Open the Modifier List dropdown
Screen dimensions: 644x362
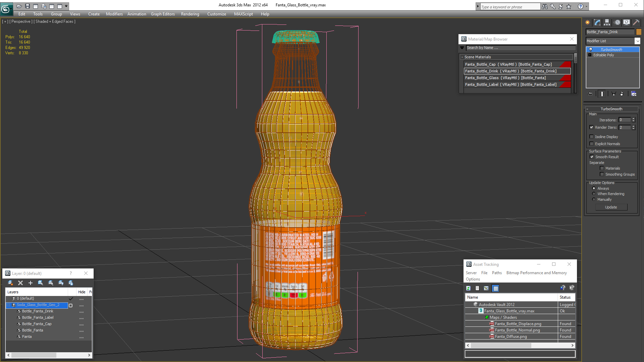pyautogui.click(x=637, y=41)
